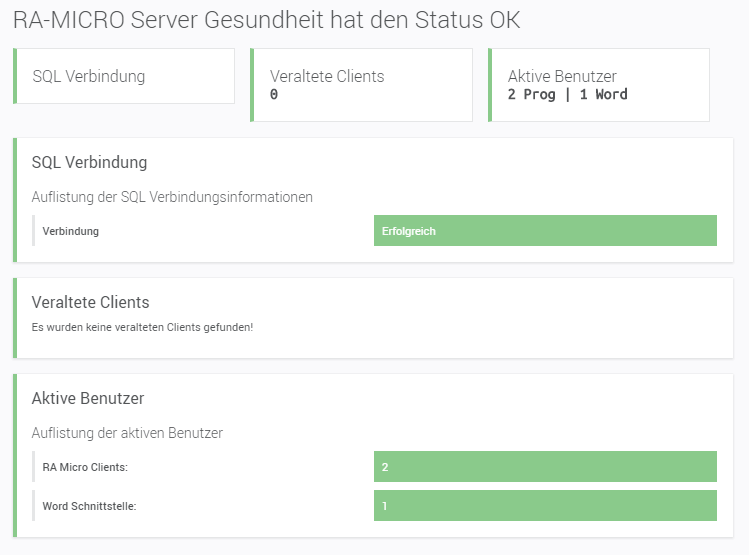Screen dimensions: 749x555
Task: Click the Veraltete Clients section panel heading
Action: (x=91, y=302)
